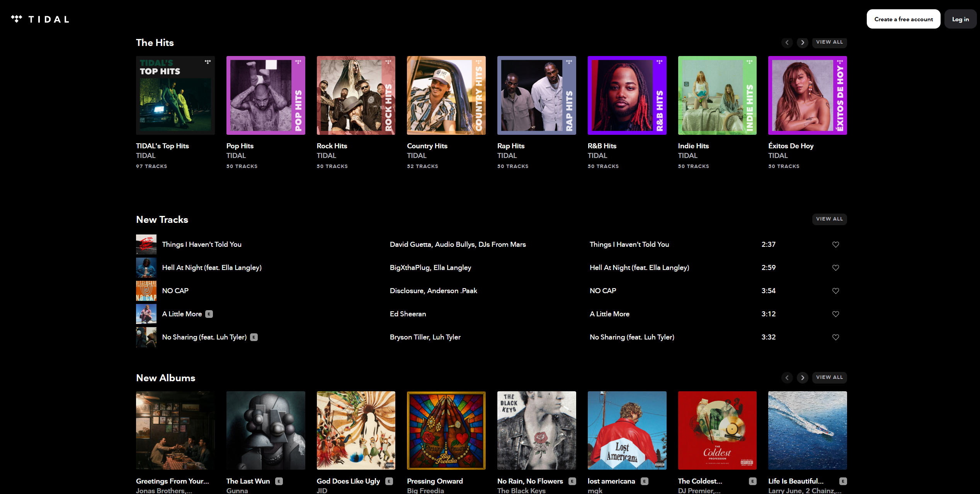This screenshot has height=494, width=980.
Task: Click Things I Haven't Told You cover art
Action: [x=146, y=244]
